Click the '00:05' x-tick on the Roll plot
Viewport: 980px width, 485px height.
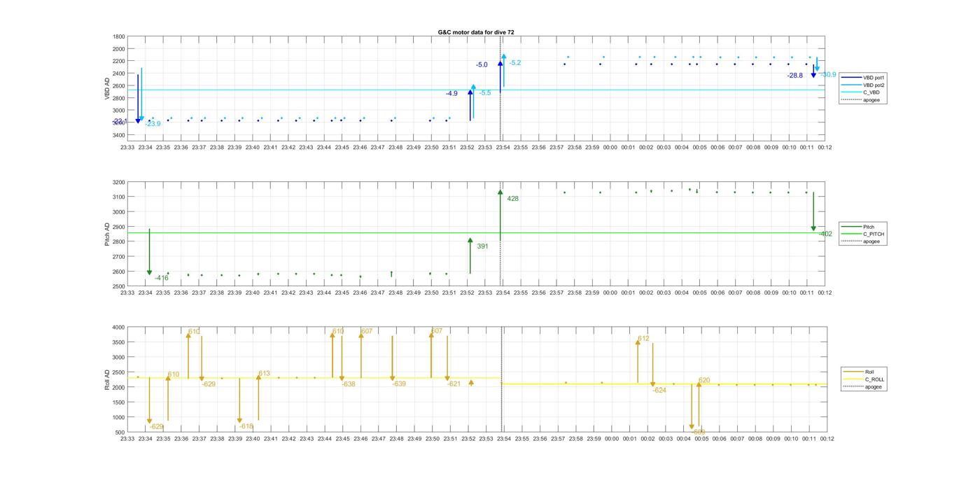pos(701,439)
